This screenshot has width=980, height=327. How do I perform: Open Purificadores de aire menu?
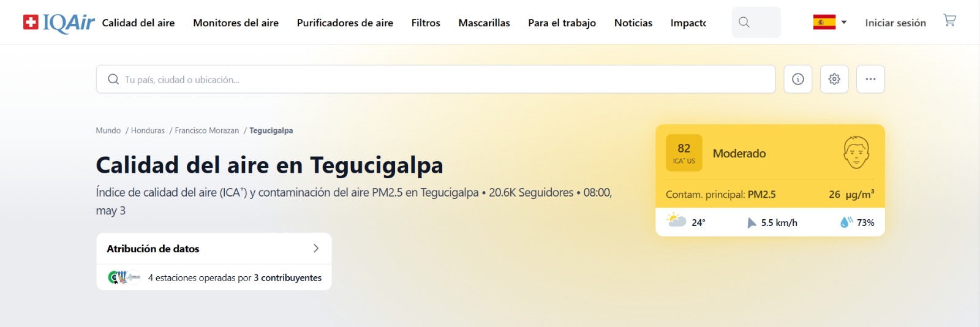pyautogui.click(x=345, y=23)
